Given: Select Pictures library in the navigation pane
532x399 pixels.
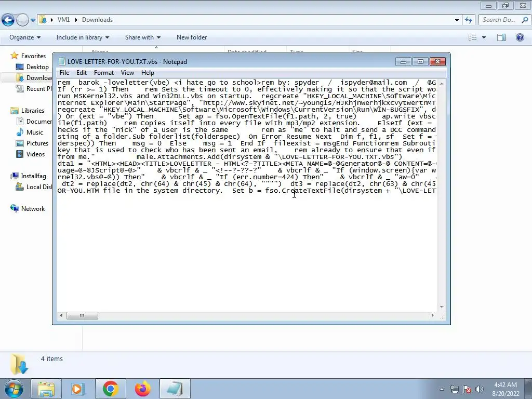Looking at the screenshot, I should click(32, 143).
